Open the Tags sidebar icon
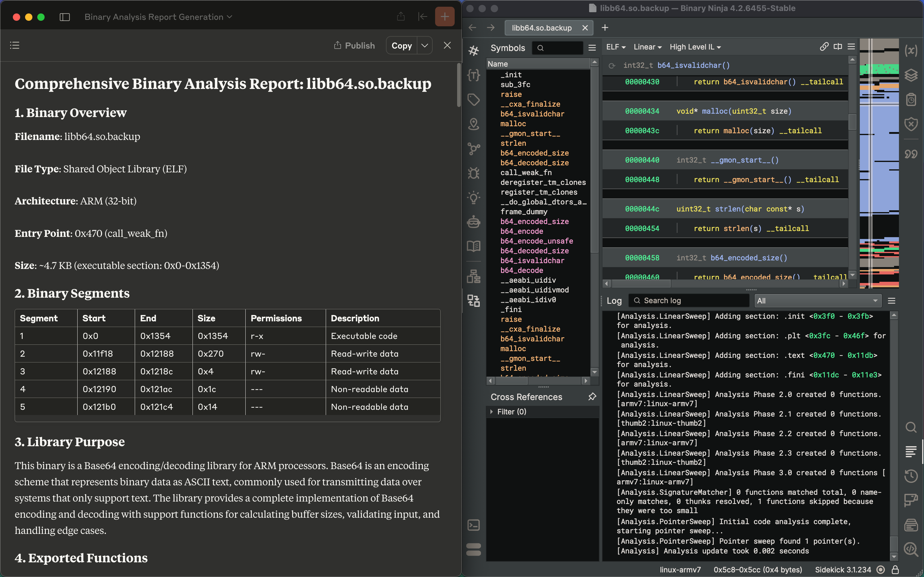 pos(473,100)
